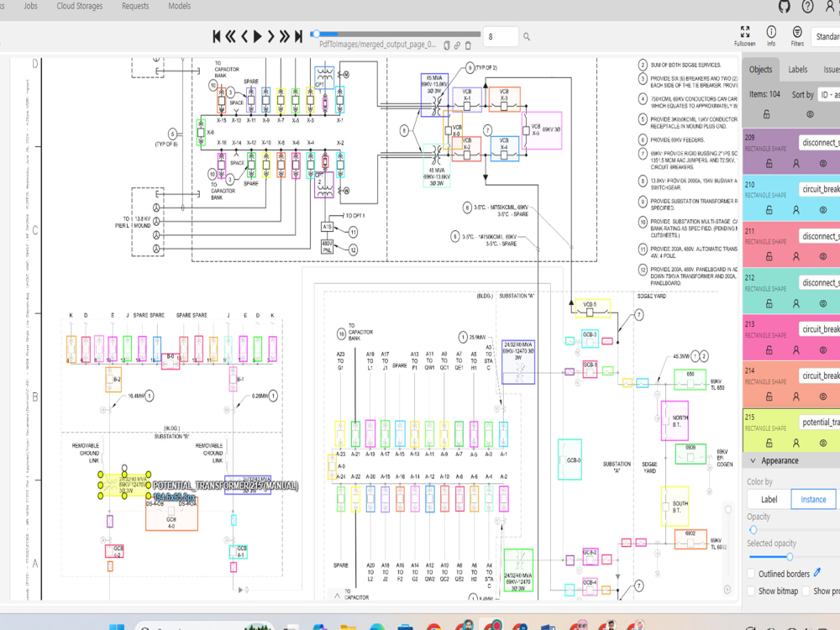The height and width of the screenshot is (630, 840).
Task: Hide object 214 with its eye icon
Action: point(823,396)
